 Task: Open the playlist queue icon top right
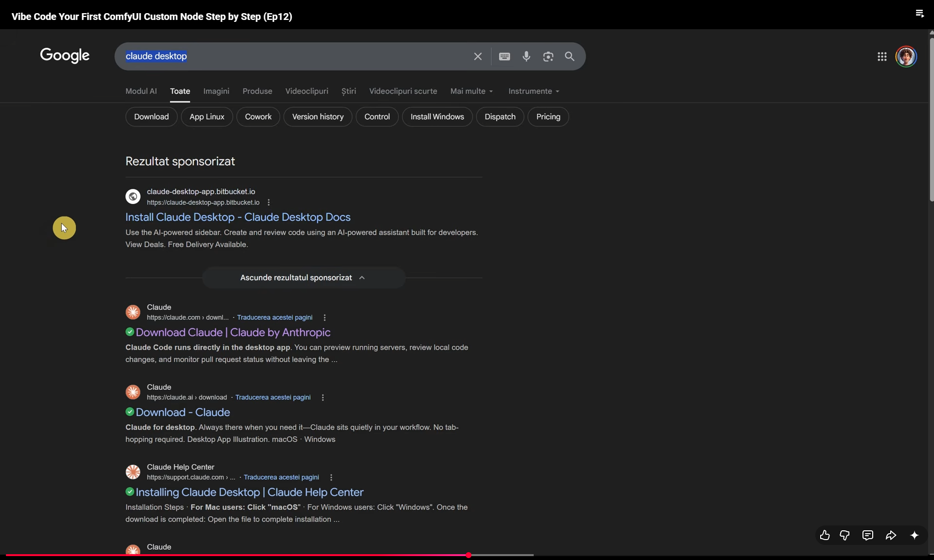click(x=919, y=14)
